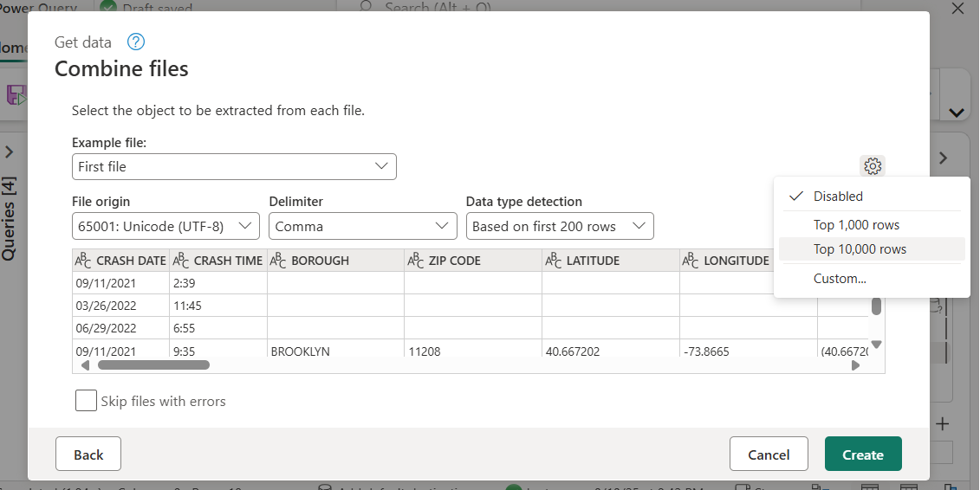Select the 2:39 crash time cell

tap(218, 283)
